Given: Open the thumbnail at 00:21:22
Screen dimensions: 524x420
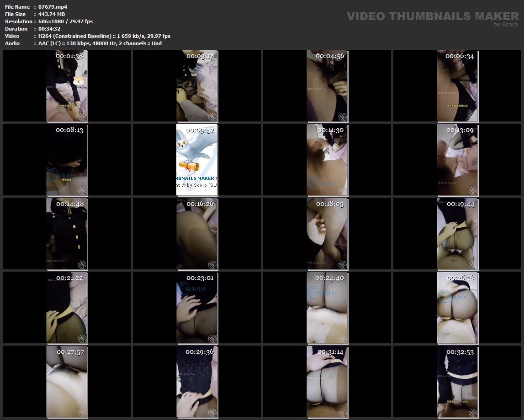Looking at the screenshot, I should (x=67, y=308).
